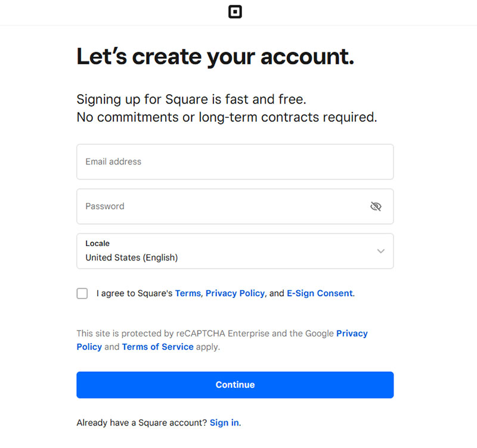
Task: Toggle password visibility eye icon
Action: coord(376,206)
